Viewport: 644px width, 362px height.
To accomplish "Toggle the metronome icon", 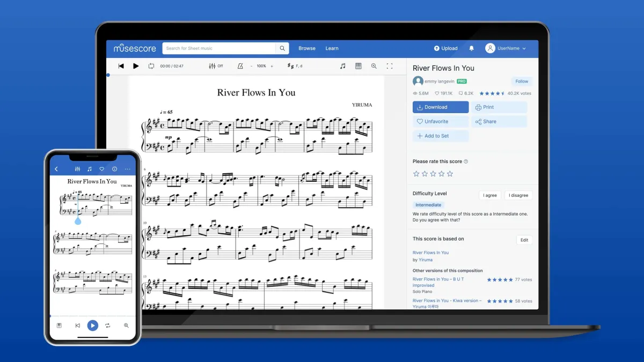I will click(x=240, y=66).
